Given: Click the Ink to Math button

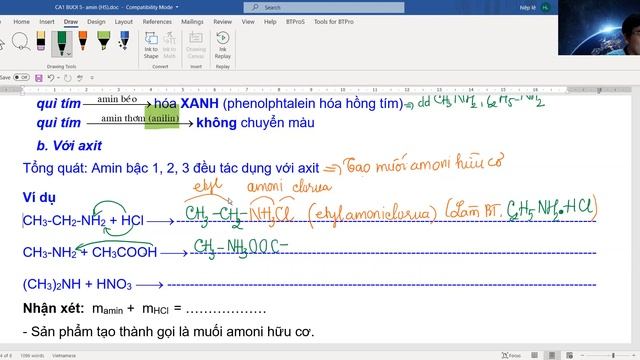Looking at the screenshot, I should 169,45.
